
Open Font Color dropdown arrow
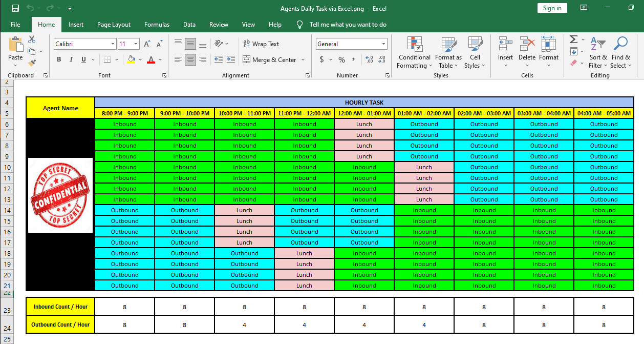click(160, 59)
